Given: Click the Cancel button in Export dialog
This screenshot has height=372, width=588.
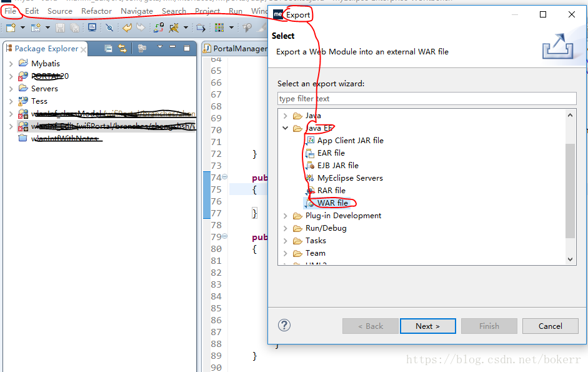Looking at the screenshot, I should coord(550,326).
